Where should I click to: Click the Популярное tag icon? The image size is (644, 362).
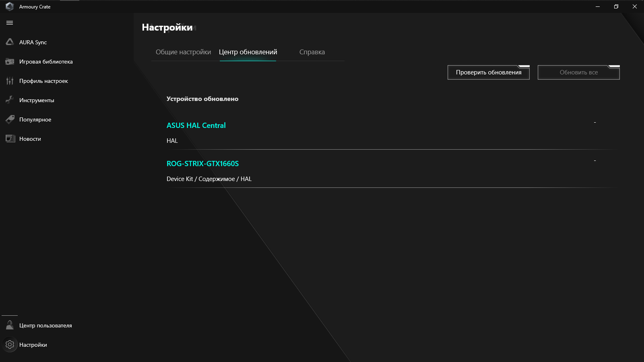coord(10,119)
